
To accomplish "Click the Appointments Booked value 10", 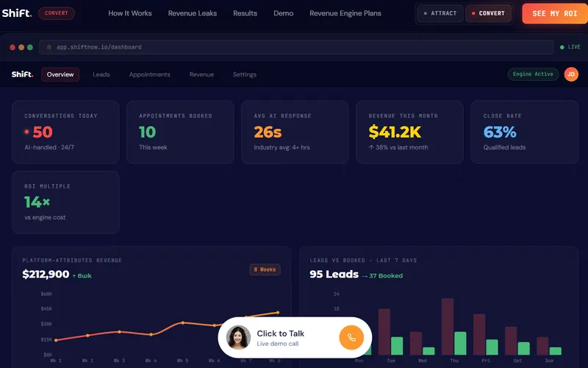I will (147, 132).
